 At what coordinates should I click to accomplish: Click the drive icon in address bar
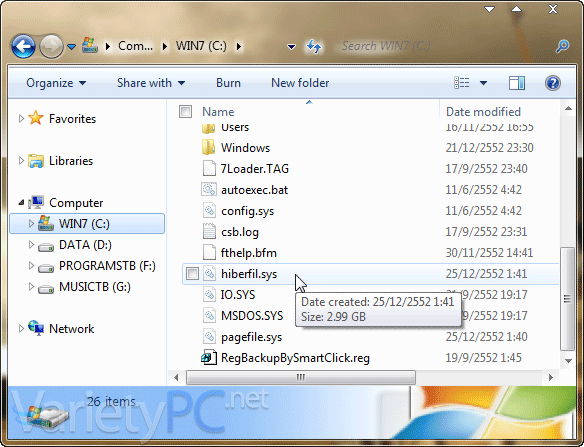(x=90, y=45)
